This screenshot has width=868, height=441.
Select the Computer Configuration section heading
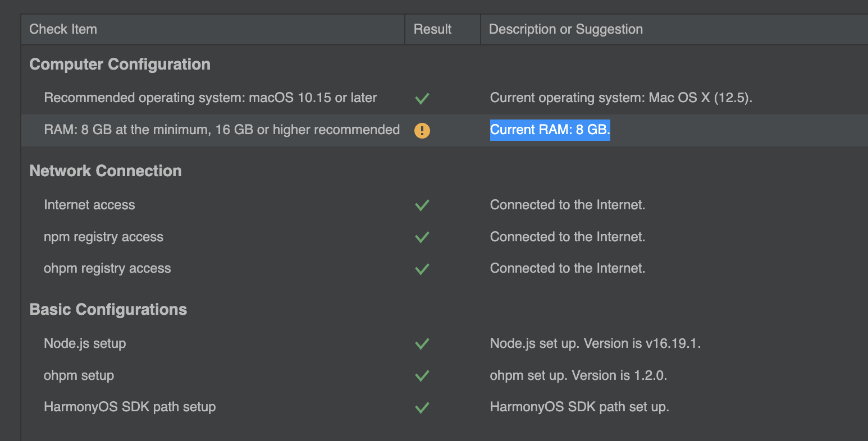[x=120, y=65]
